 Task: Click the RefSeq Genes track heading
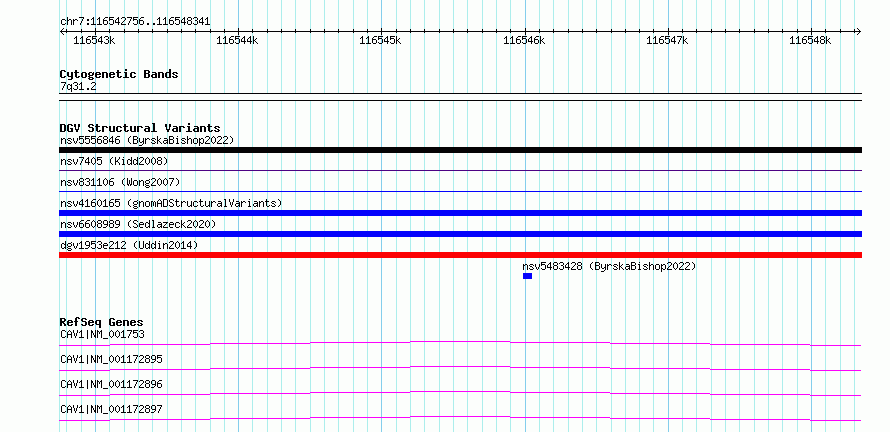(101, 322)
